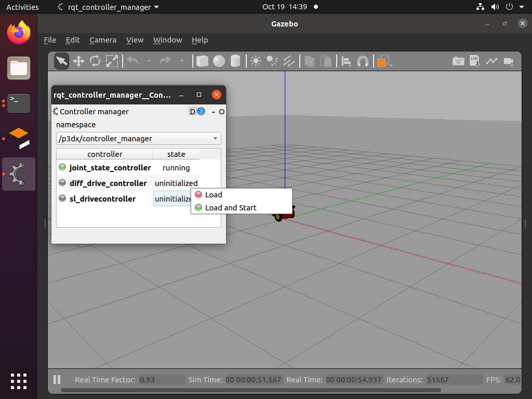Open the undo history dropdown arrow
The height and width of the screenshot is (399, 532).
[x=149, y=61]
